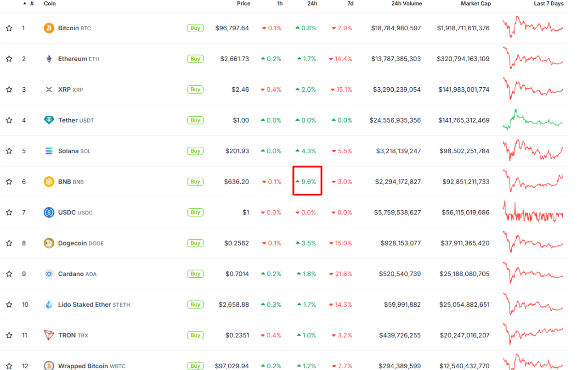588x370 pixels.
Task: Click the Dogecoin logo icon
Action: pyautogui.click(x=49, y=243)
